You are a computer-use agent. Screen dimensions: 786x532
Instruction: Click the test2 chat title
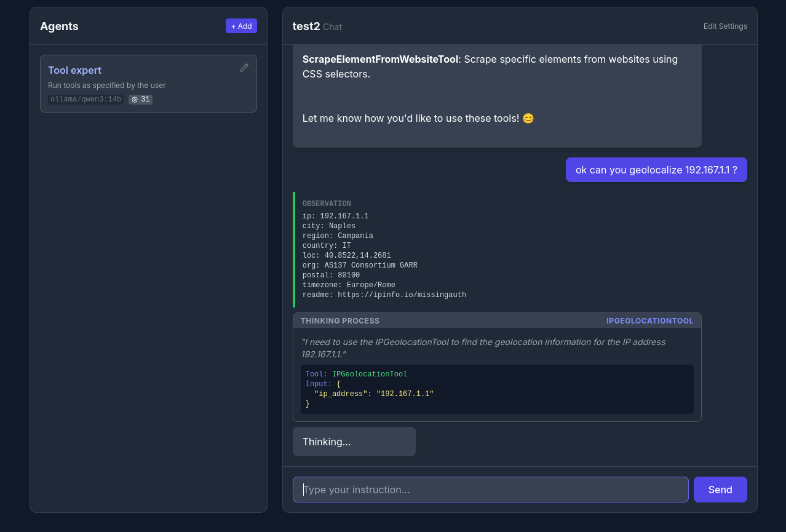[x=306, y=26]
